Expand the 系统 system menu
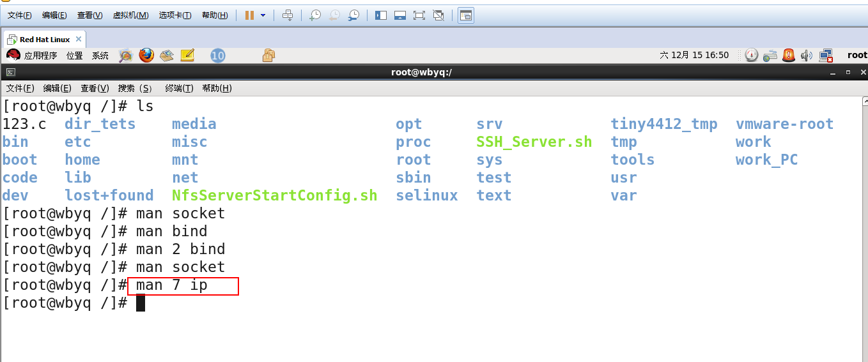 [x=100, y=56]
